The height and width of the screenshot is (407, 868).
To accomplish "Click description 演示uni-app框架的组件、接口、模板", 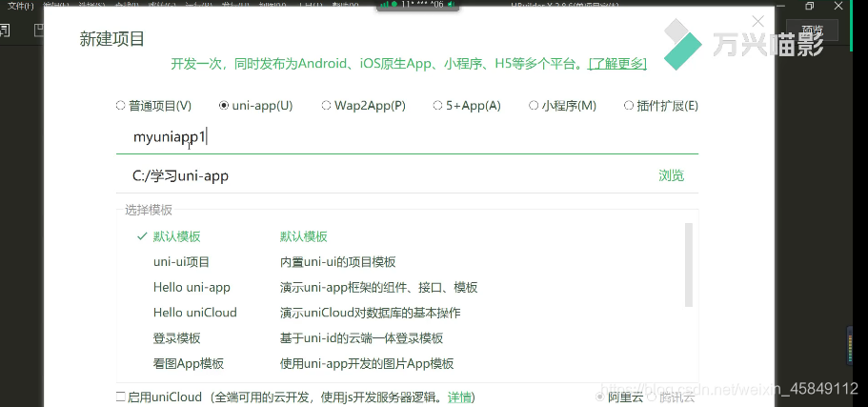I will tap(378, 288).
